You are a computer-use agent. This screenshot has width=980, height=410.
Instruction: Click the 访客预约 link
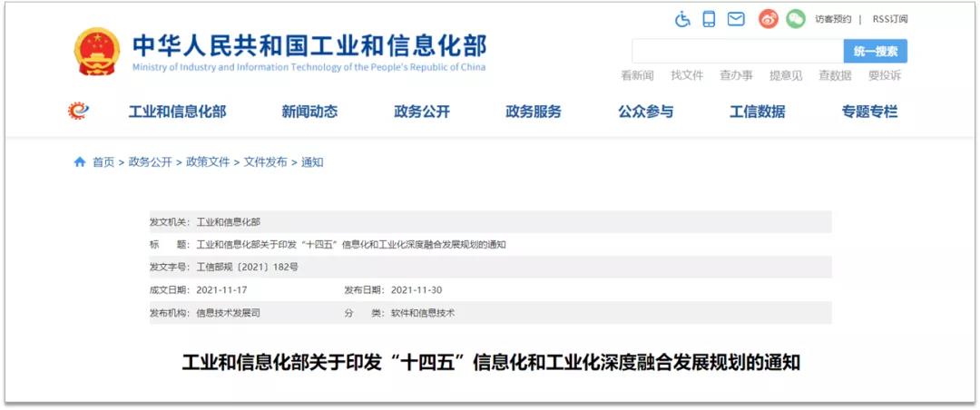832,19
